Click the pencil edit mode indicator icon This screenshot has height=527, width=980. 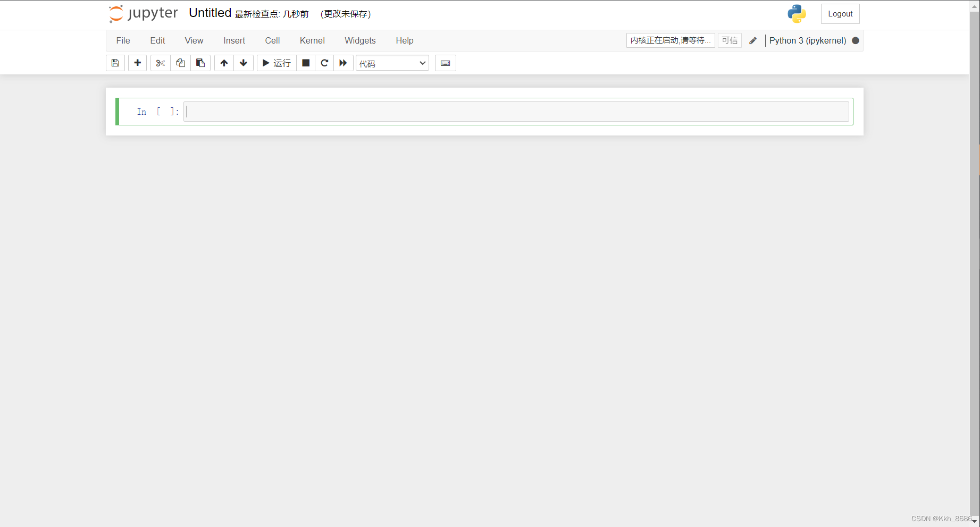pos(753,41)
